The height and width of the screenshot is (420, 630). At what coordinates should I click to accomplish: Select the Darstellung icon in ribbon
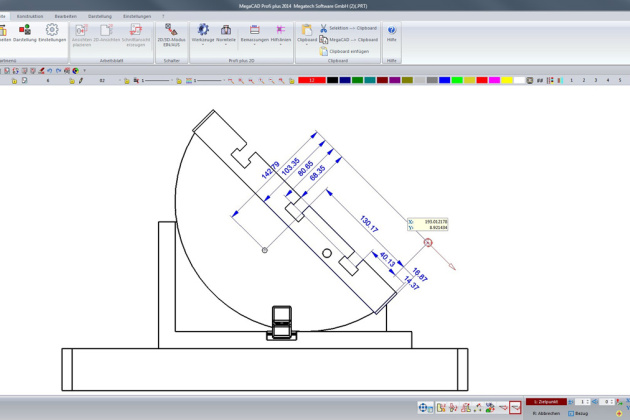tap(25, 32)
